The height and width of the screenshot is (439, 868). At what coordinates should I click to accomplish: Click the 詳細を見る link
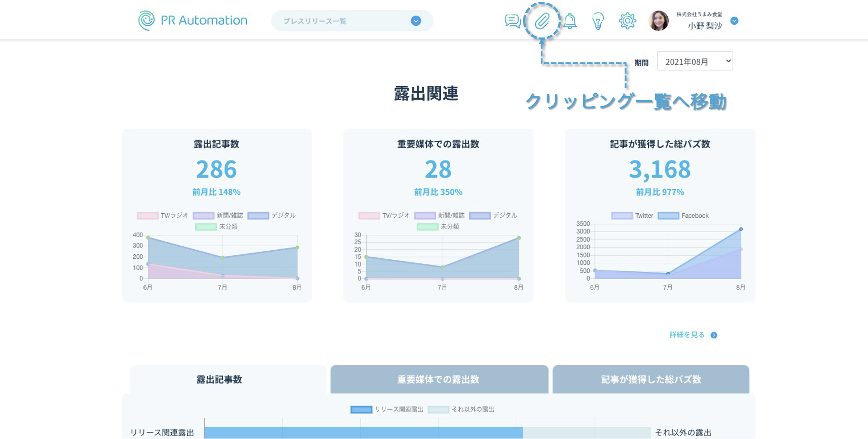[687, 335]
